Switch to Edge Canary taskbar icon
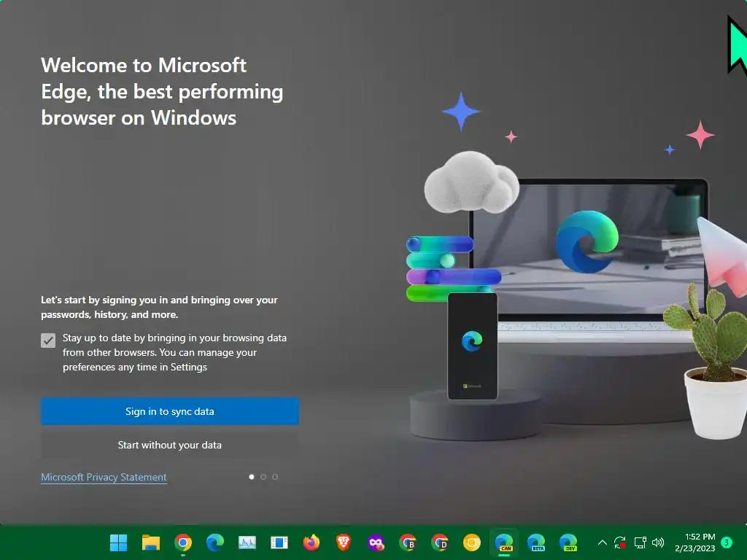Viewport: 747px width, 560px height. coord(504,542)
